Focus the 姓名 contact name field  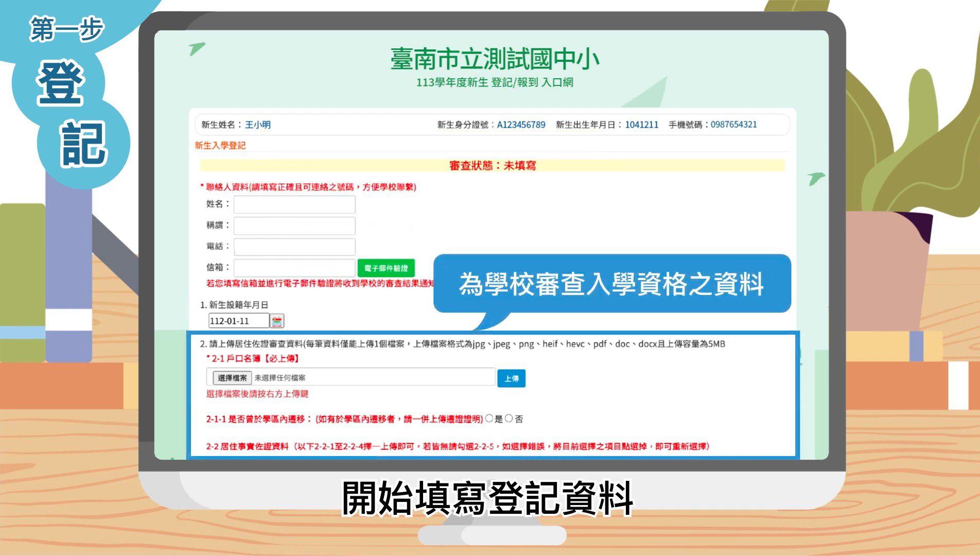pos(294,204)
